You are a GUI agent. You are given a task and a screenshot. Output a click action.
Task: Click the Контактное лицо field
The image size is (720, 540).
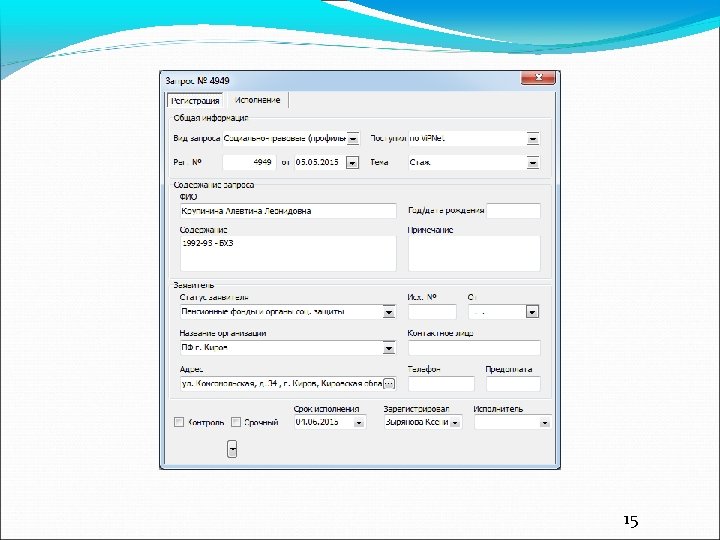[474, 348]
